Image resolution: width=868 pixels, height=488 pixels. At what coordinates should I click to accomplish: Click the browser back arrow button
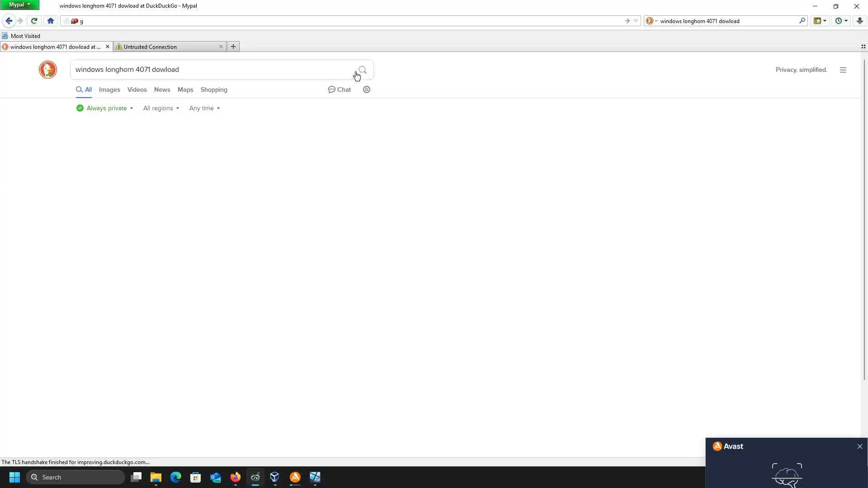(x=9, y=21)
